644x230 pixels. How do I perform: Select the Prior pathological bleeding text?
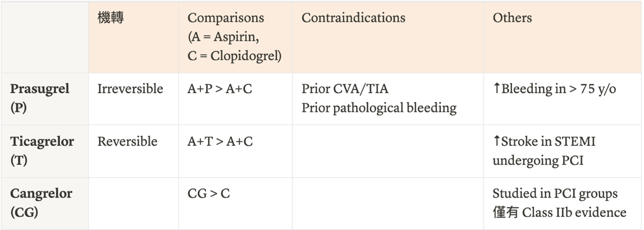(x=379, y=108)
